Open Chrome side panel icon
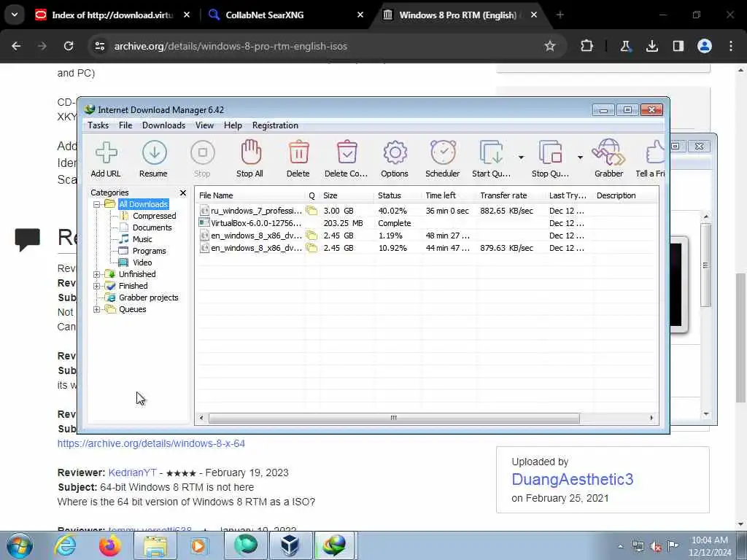 [678, 46]
